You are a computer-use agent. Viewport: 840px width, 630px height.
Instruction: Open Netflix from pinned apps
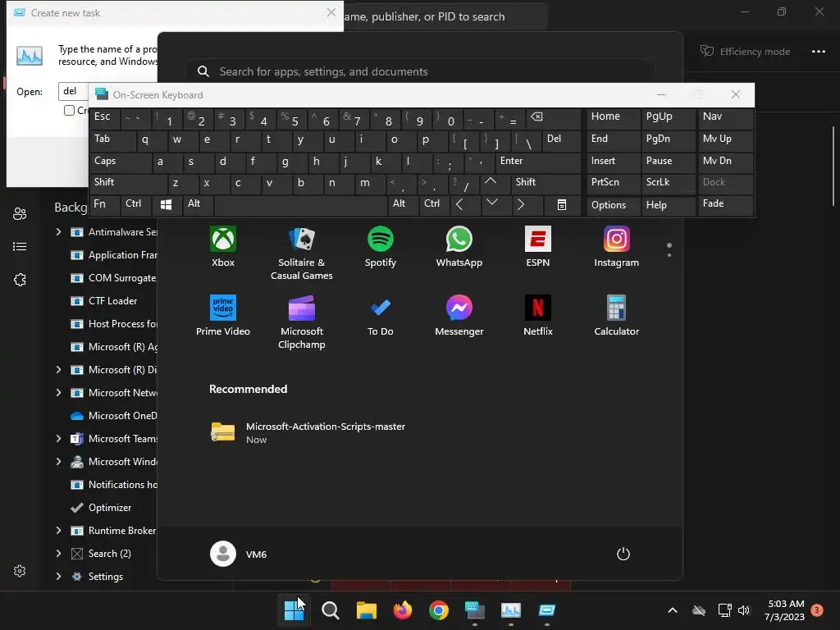pos(538,316)
